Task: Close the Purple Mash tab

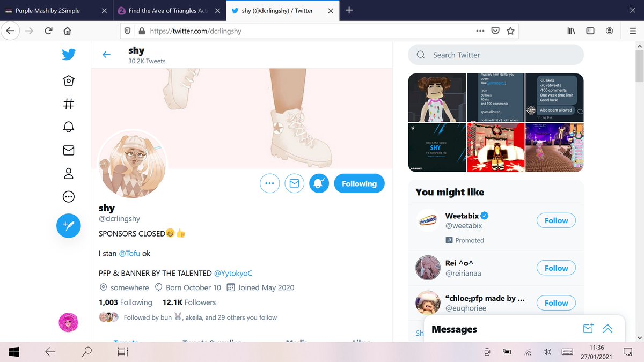Action: click(105, 10)
